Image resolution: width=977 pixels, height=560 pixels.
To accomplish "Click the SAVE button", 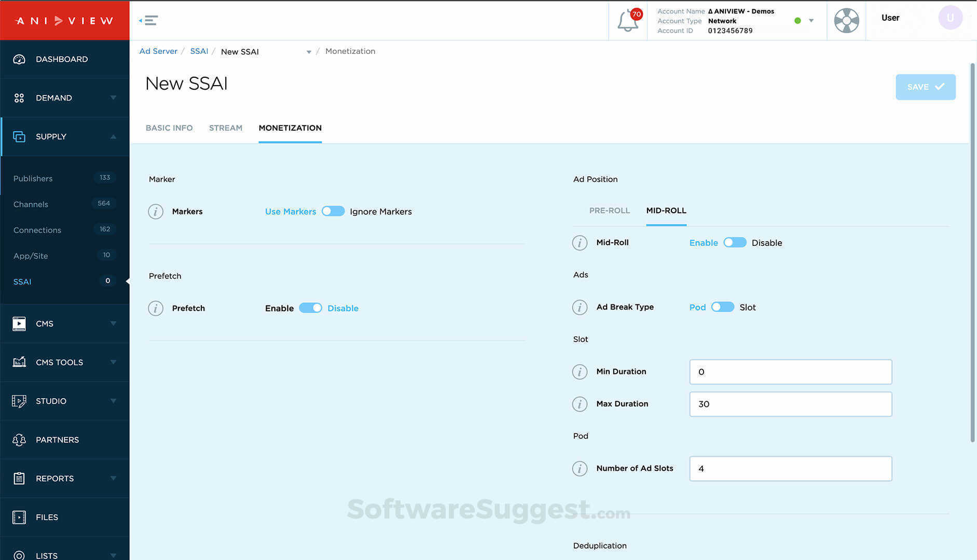I will [x=925, y=87].
